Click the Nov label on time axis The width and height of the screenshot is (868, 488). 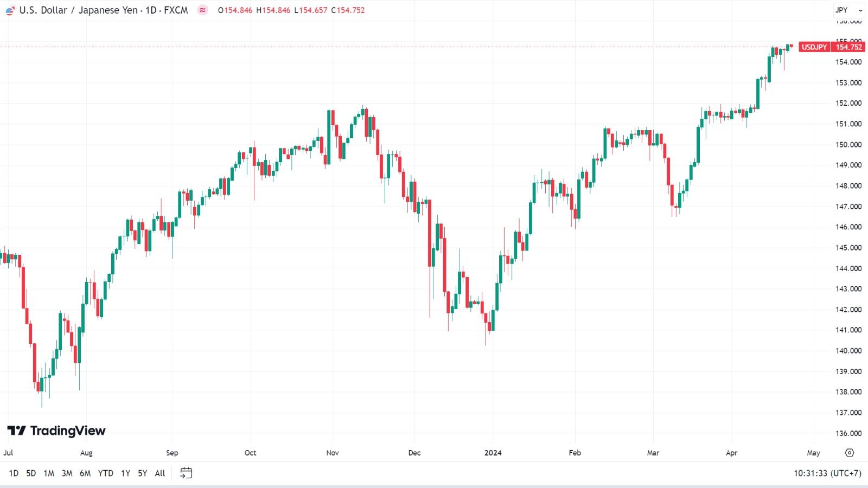tap(333, 453)
